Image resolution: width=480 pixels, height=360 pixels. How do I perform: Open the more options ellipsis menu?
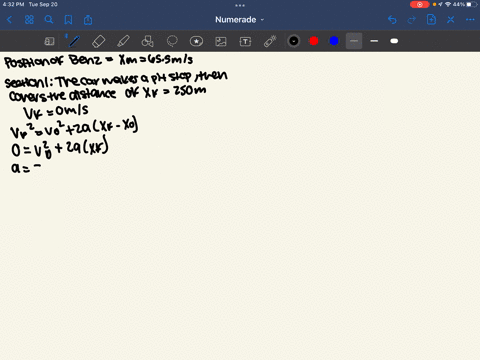click(470, 20)
